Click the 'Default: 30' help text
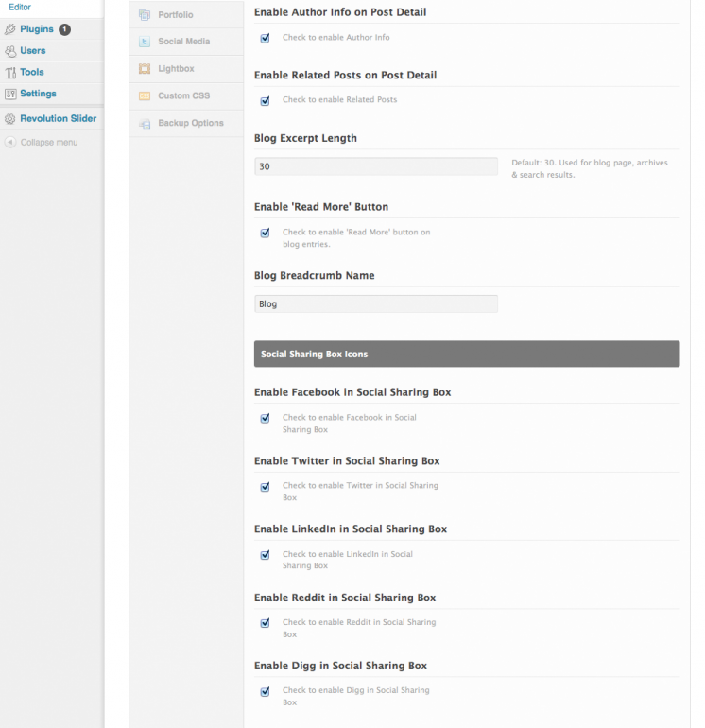 tap(590, 168)
